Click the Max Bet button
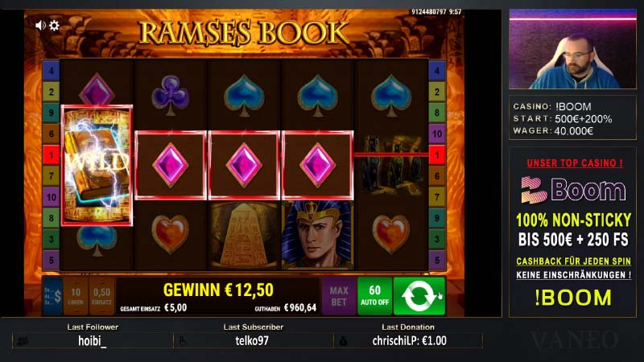Viewport: 644px width, 362px height. click(x=339, y=295)
